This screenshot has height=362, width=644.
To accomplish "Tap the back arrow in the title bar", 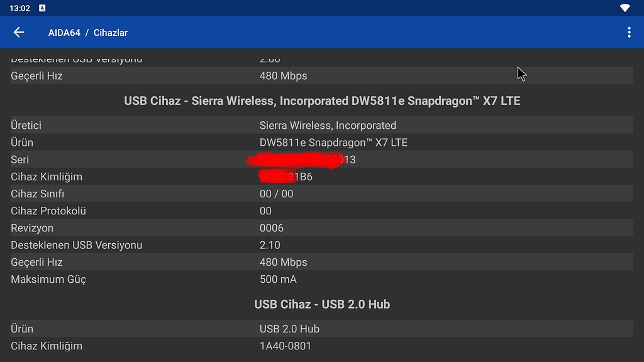I will (18, 32).
